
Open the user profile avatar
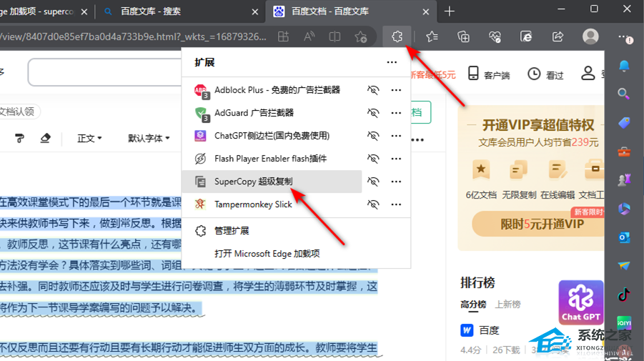click(590, 36)
